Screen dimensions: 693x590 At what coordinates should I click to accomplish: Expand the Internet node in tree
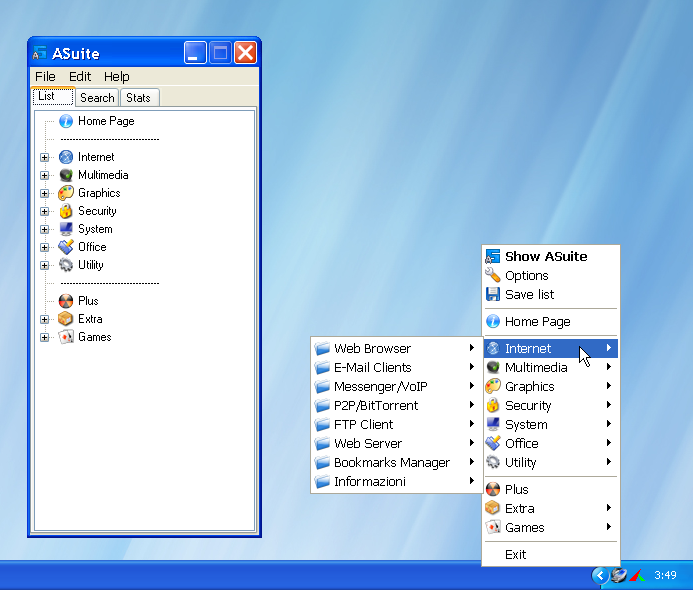[x=44, y=157]
